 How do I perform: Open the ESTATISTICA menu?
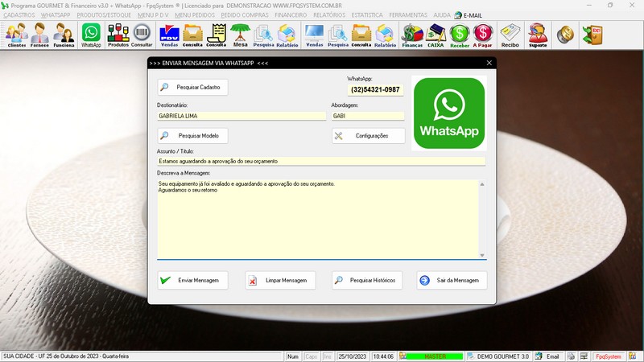click(367, 15)
